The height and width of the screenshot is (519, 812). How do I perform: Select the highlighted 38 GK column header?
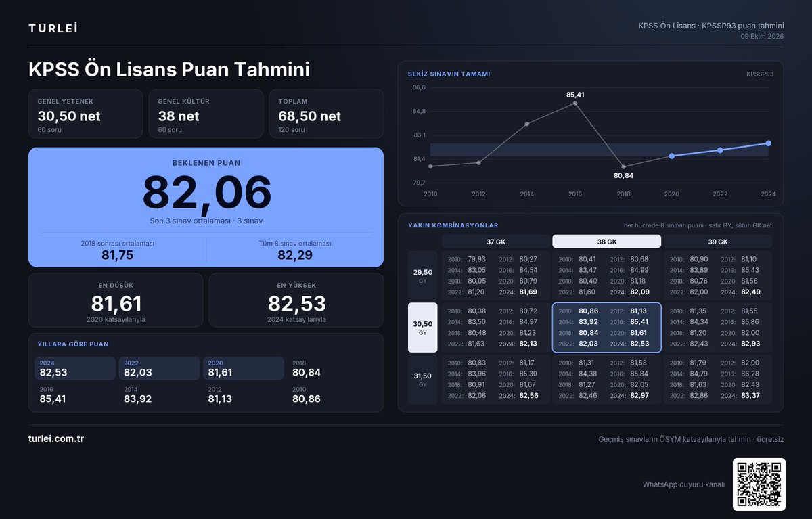click(607, 242)
